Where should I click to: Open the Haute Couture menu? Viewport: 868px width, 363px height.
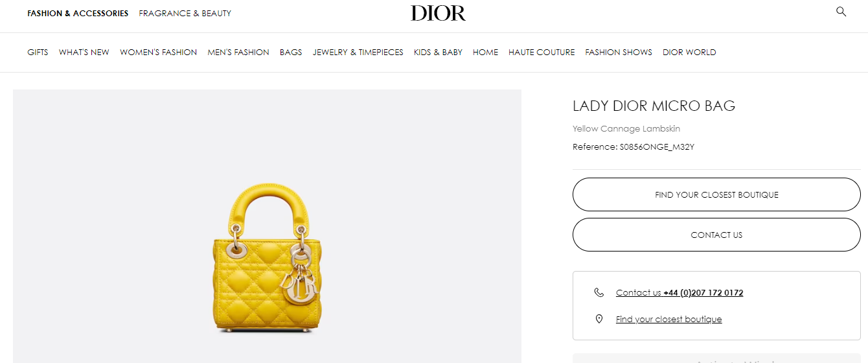542,53
